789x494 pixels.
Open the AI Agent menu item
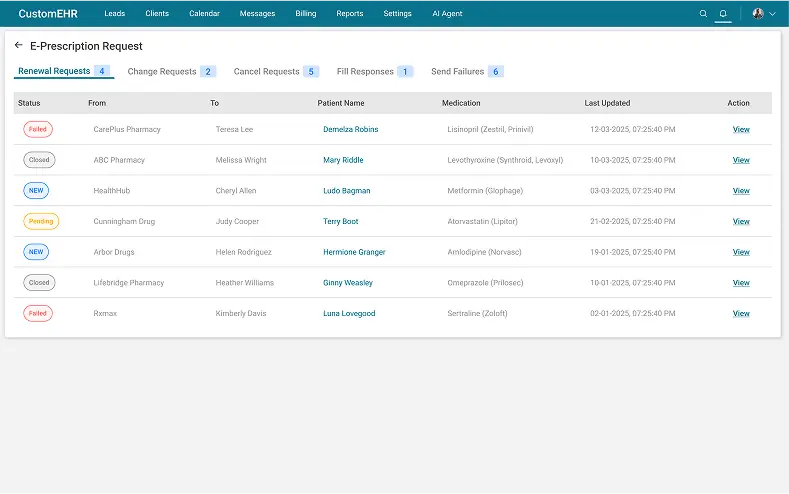pyautogui.click(x=448, y=14)
